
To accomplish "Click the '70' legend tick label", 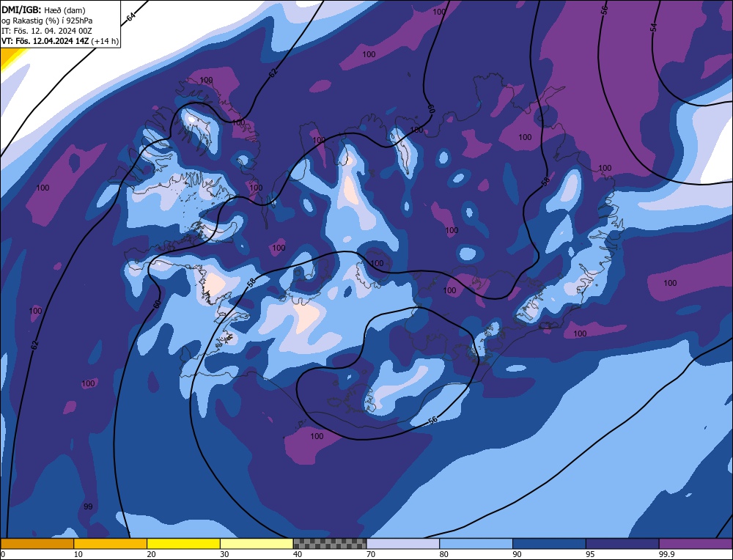I will coord(371,554).
